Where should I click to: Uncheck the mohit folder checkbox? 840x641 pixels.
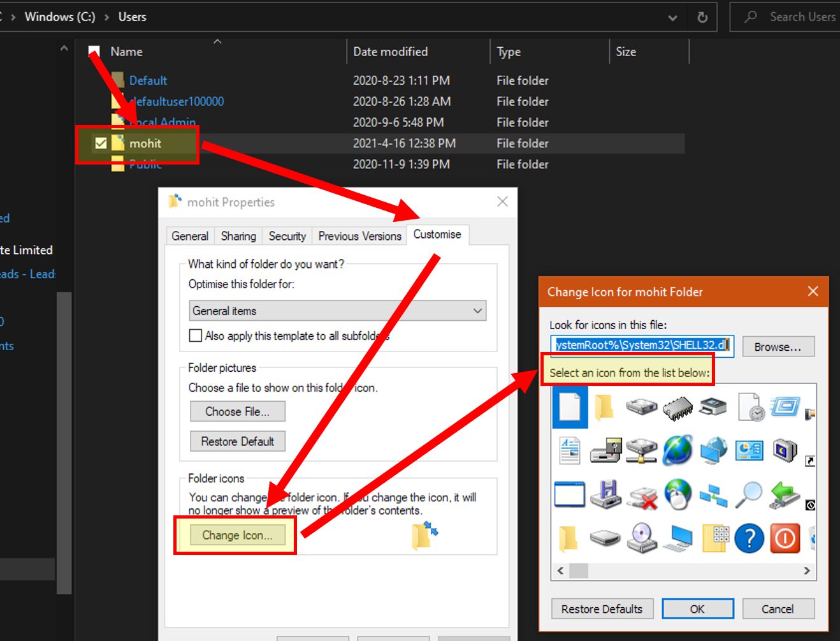[101, 143]
